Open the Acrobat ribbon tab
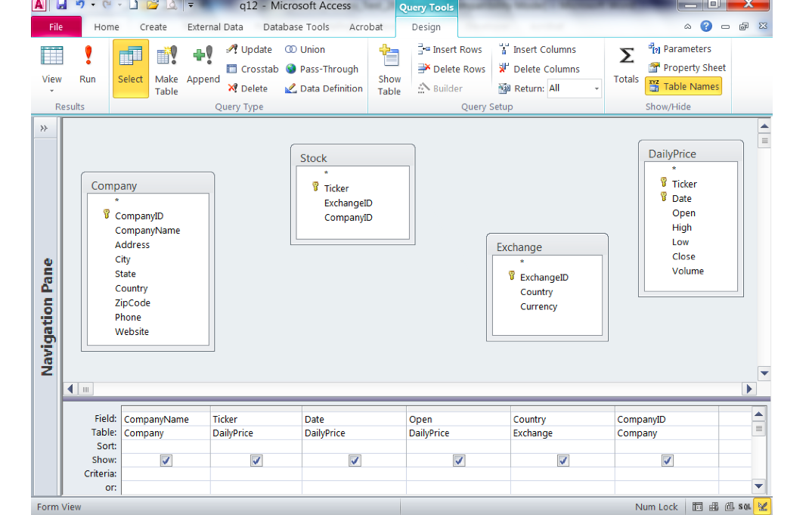The height and width of the screenshot is (515, 812). point(366,27)
